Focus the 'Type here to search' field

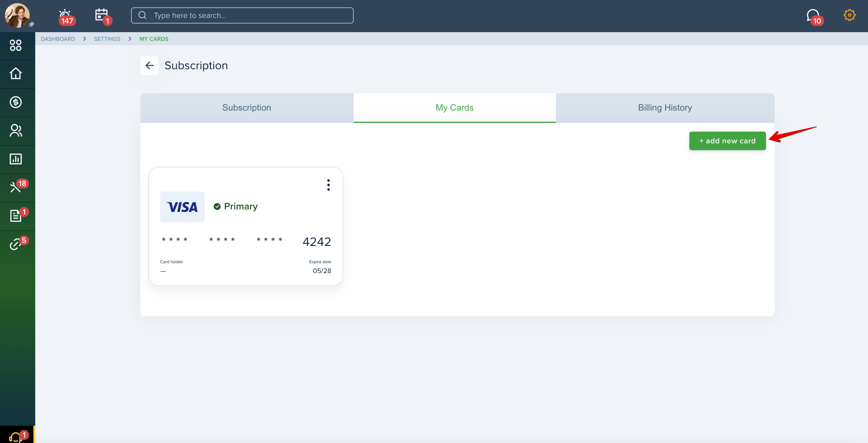(x=242, y=15)
